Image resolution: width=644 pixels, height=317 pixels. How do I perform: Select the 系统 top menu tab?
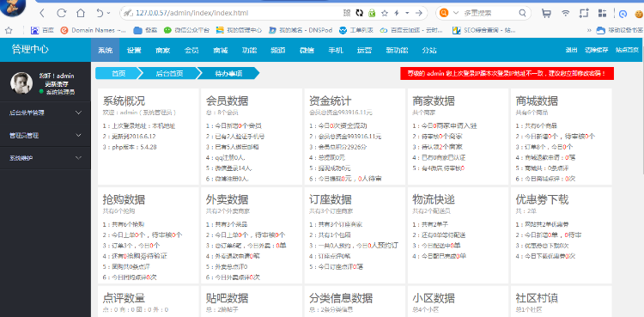(105, 50)
